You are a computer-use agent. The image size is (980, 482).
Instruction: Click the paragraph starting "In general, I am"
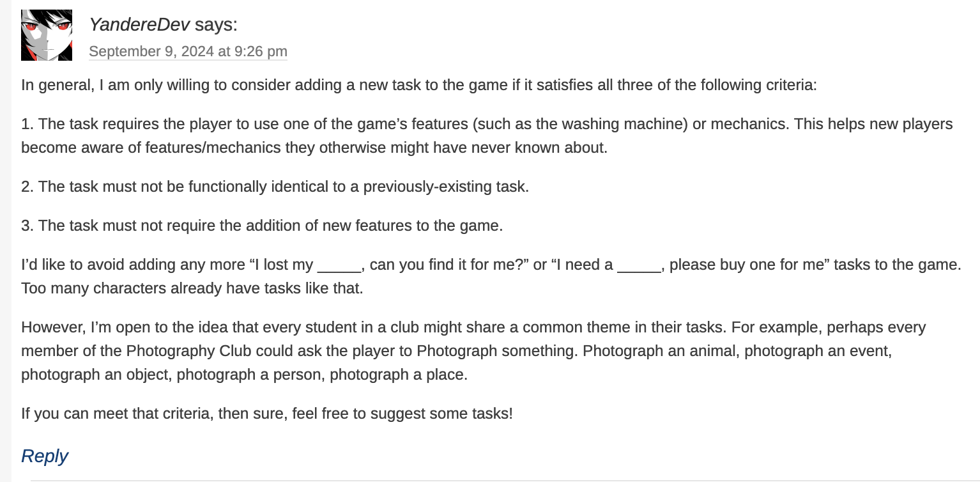[418, 85]
